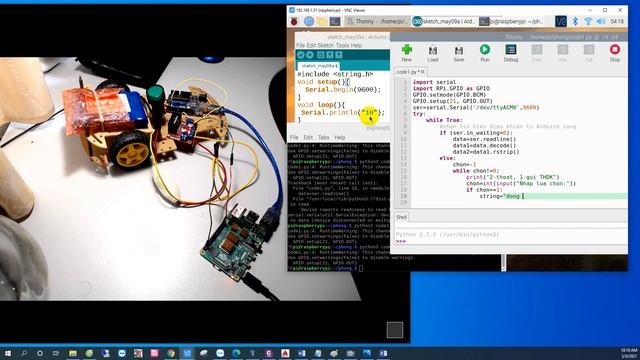This screenshot has width=640, height=360.
Task: Open the Arduino File menu
Action: (300, 45)
